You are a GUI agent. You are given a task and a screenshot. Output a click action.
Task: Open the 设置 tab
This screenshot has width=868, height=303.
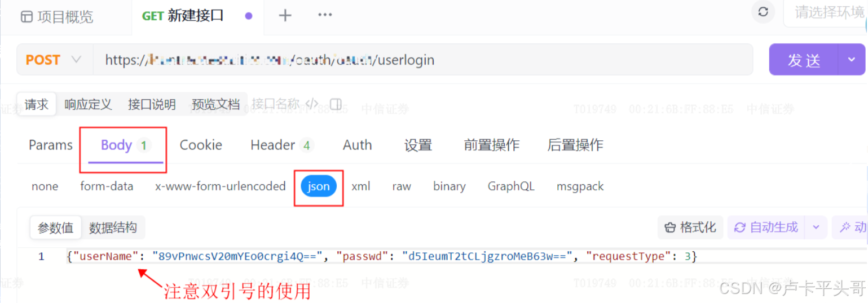click(x=418, y=145)
